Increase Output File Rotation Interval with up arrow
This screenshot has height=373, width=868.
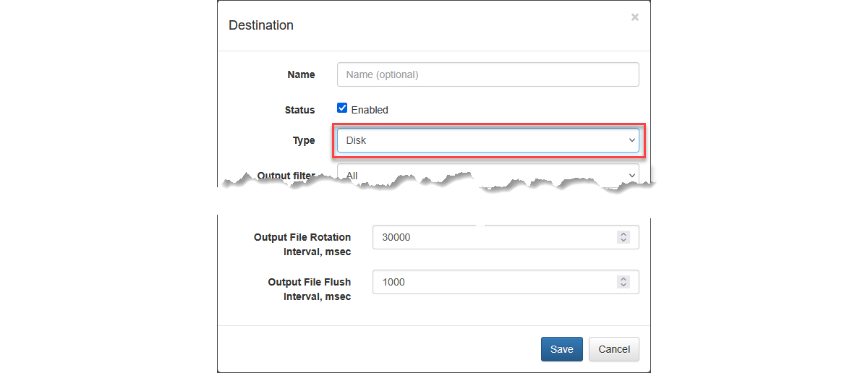click(x=624, y=233)
